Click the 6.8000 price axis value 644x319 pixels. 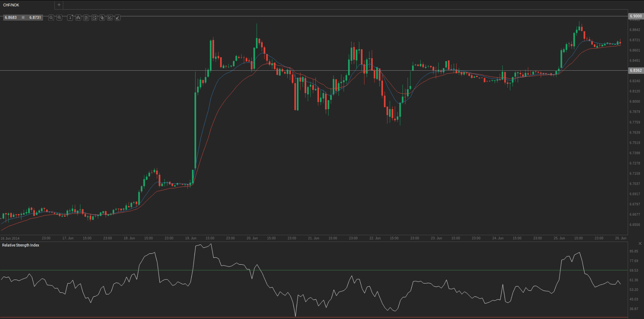click(635, 102)
